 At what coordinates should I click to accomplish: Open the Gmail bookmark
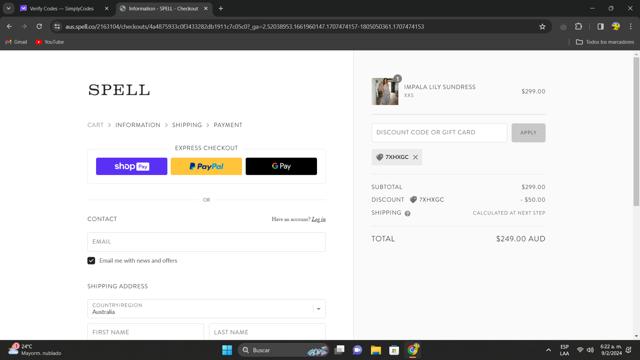point(16,42)
